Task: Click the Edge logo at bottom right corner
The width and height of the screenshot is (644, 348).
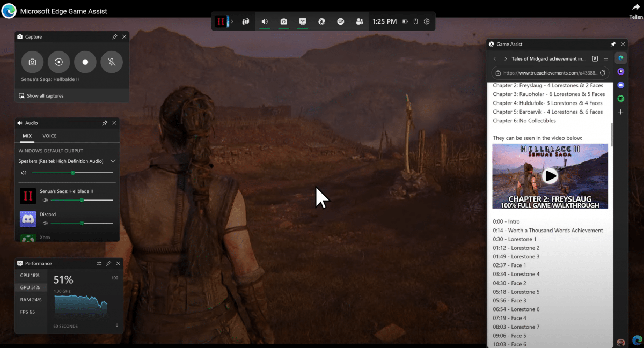Action: [637, 339]
